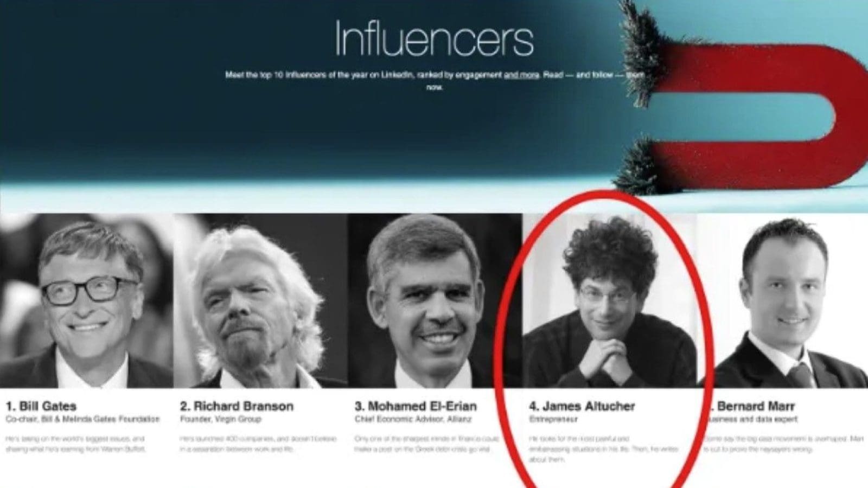
Task: Click the name '3. Mohamed El-Erian'
Action: tap(416, 406)
